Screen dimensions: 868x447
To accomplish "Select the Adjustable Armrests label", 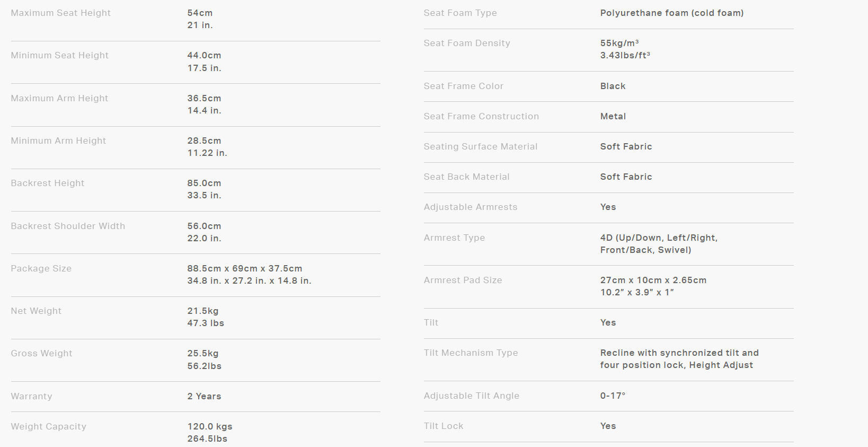I will [470, 207].
